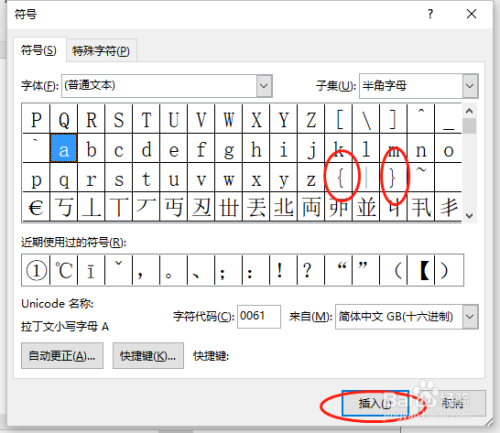
Task: Select the caret ^ symbol
Action: (x=421, y=119)
